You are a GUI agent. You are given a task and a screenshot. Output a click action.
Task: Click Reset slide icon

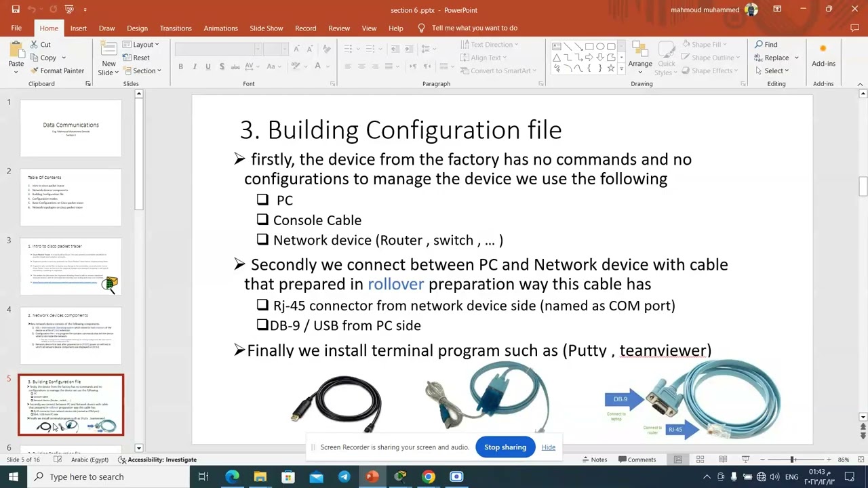[128, 58]
